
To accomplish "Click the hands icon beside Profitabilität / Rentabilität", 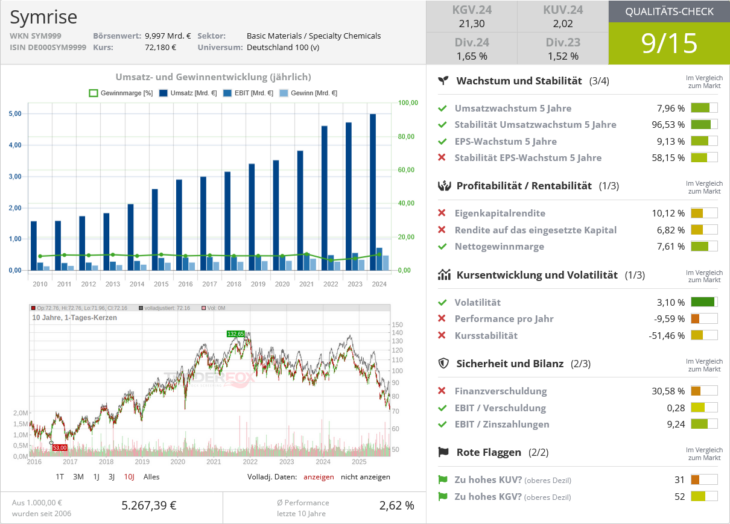I will [x=443, y=186].
